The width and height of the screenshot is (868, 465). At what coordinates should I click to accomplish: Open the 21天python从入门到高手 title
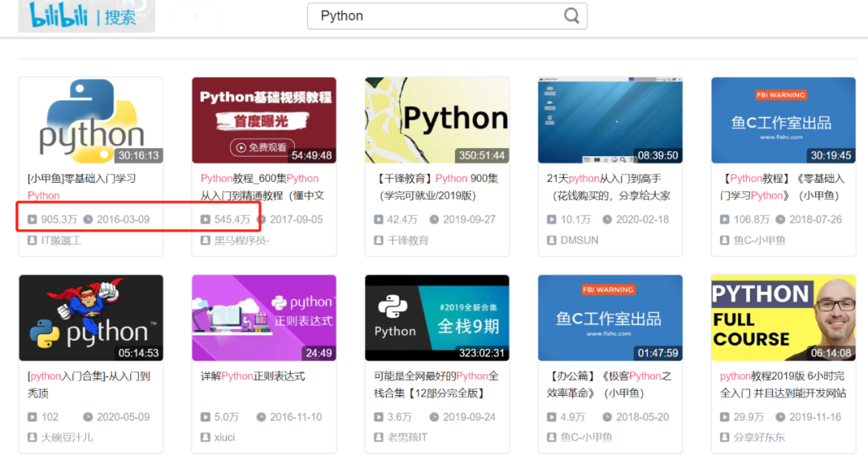click(x=608, y=187)
